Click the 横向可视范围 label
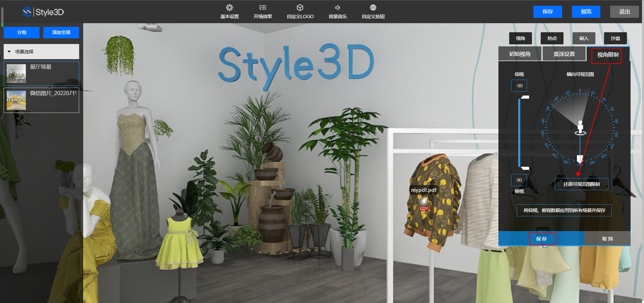The image size is (644, 303). coord(580,74)
